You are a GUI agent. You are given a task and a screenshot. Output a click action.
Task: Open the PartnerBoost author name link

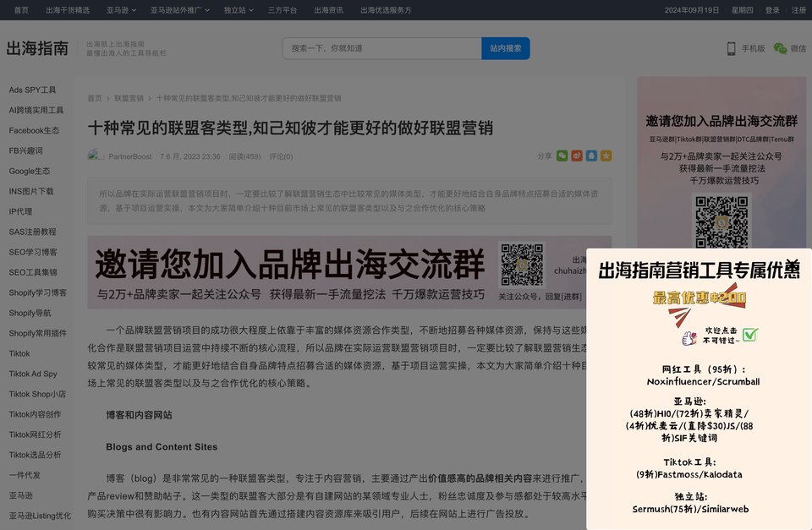click(130, 156)
